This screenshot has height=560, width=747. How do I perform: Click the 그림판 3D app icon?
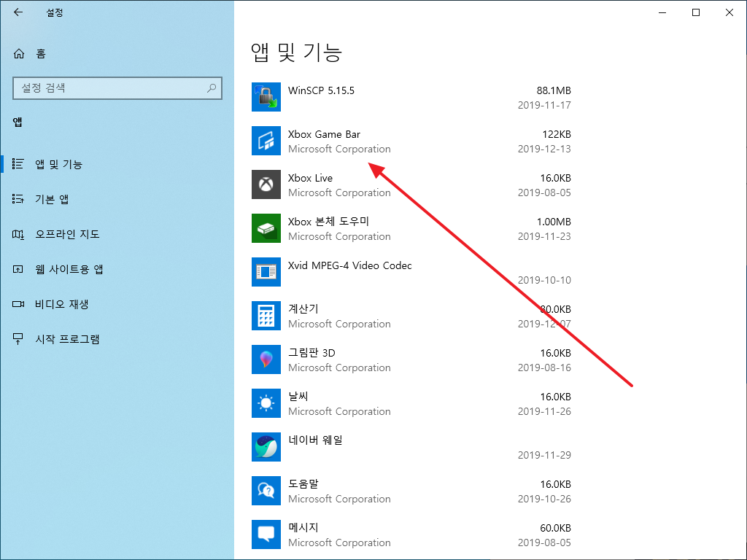[x=266, y=359]
